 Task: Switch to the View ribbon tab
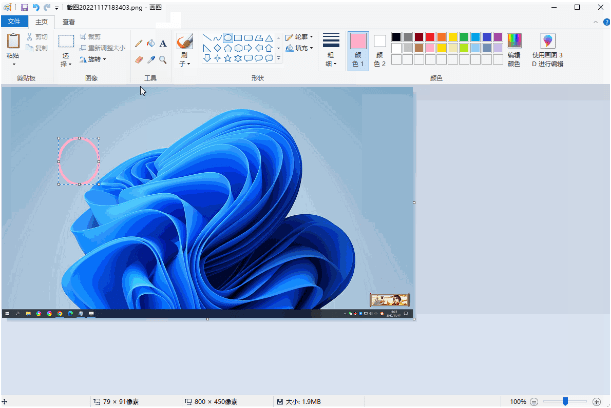[x=69, y=22]
